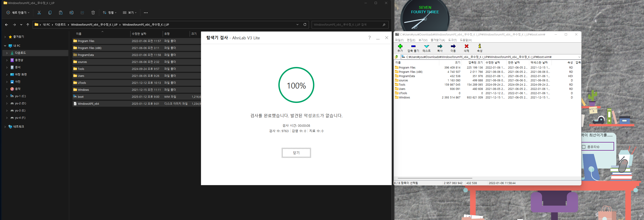This screenshot has width=644, height=220.
Task: Go up one folder in Explorer
Action: 28,25
